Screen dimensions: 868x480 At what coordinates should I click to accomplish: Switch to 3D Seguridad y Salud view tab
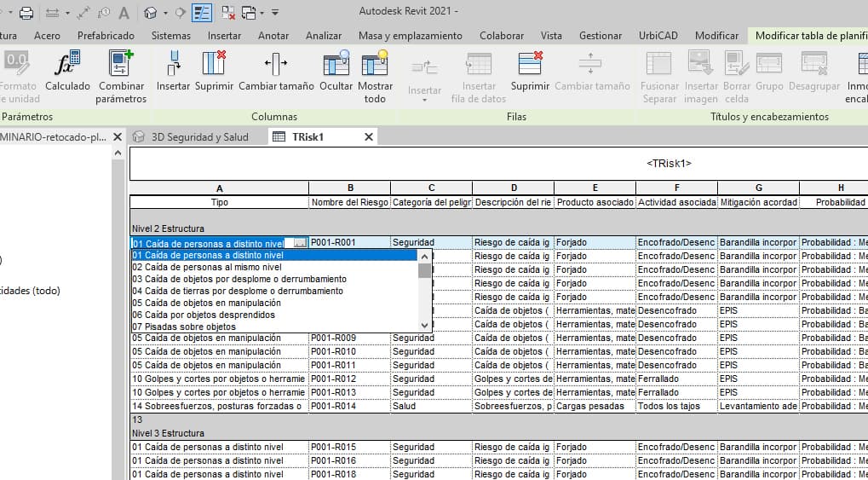tap(200, 137)
